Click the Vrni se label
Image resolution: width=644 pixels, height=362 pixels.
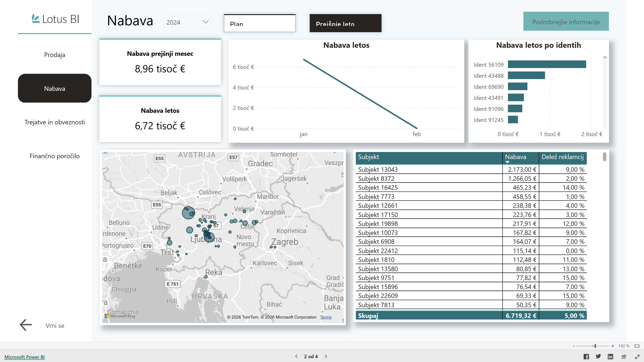click(x=55, y=325)
